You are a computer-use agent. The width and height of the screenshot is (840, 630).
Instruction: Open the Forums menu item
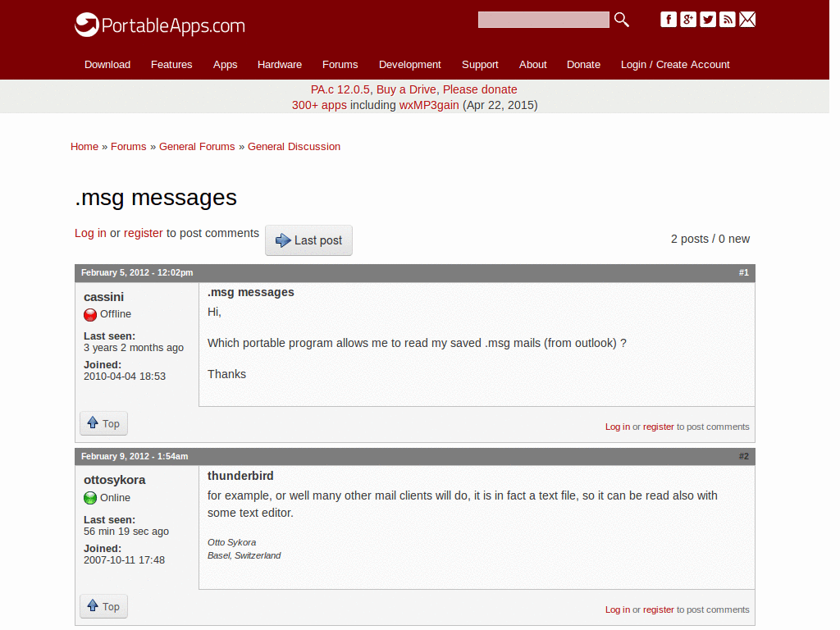pyautogui.click(x=340, y=64)
